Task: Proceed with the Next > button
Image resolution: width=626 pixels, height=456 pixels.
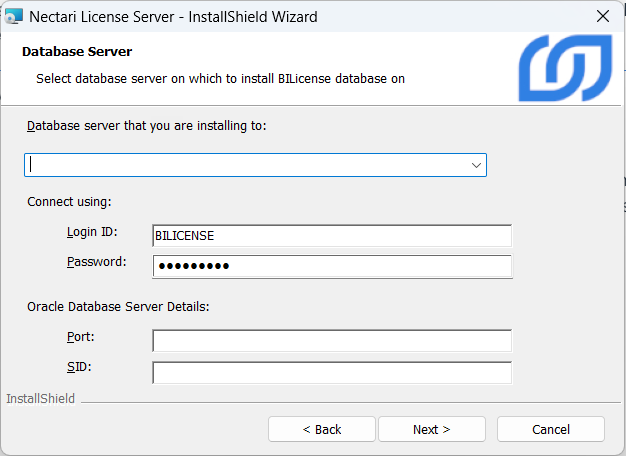Action: (431, 429)
